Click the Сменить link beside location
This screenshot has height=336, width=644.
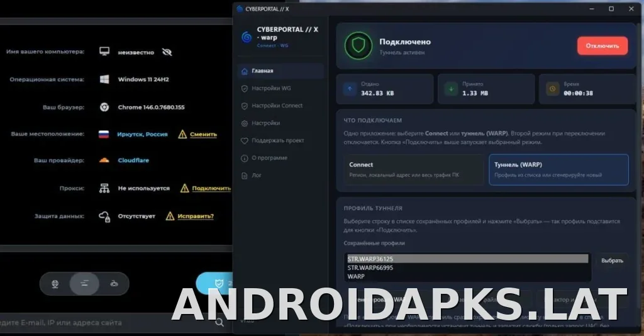(x=203, y=134)
